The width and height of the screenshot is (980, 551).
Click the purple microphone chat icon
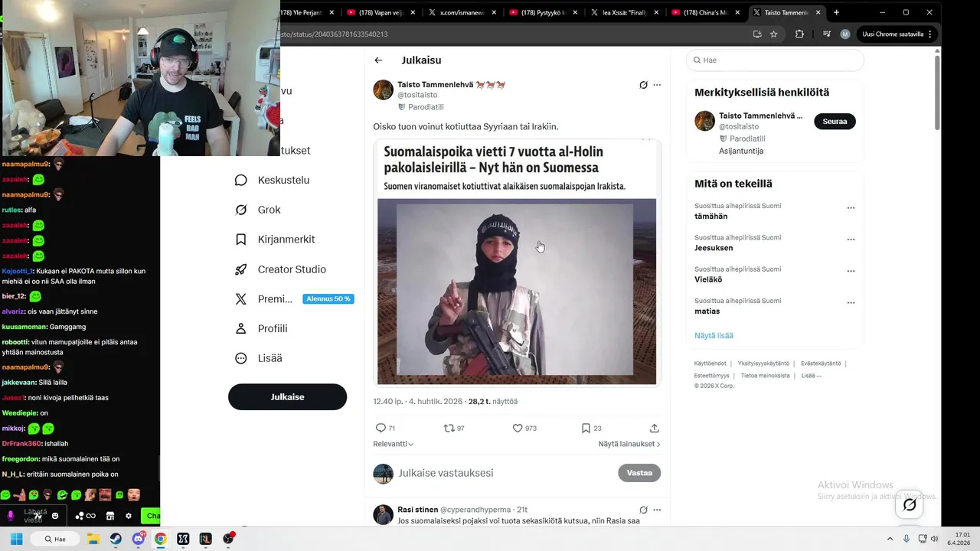[11, 516]
